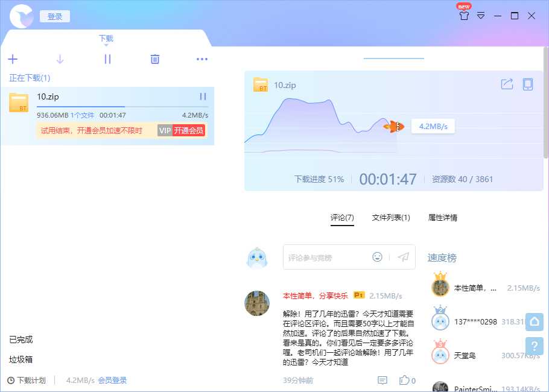
Task: Open the 垃圾箱 list
Action: click(21, 359)
